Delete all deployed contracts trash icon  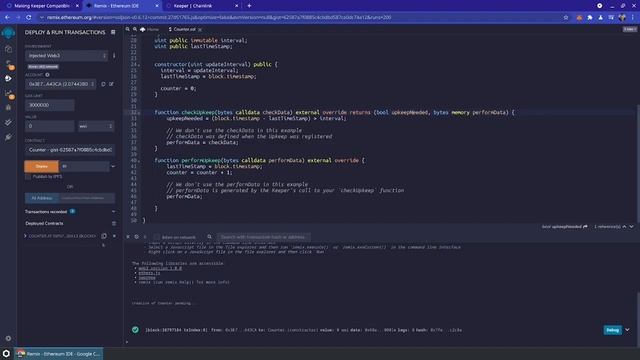tap(114, 223)
